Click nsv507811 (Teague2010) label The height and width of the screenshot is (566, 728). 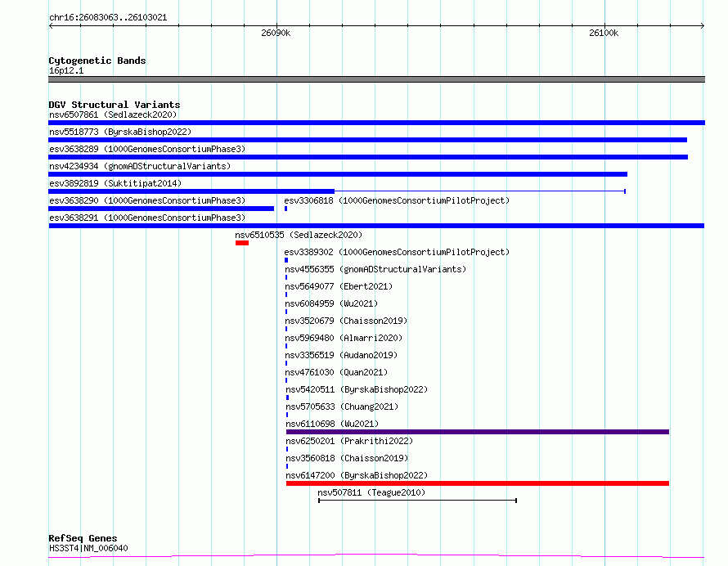(371, 492)
